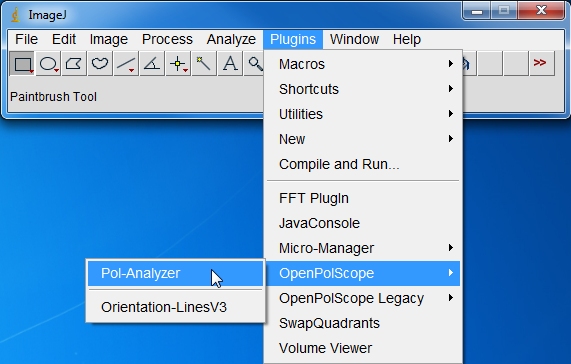Expand the OpenPolScope Legacy submenu
Image resolution: width=571 pixels, height=364 pixels.
363,298
